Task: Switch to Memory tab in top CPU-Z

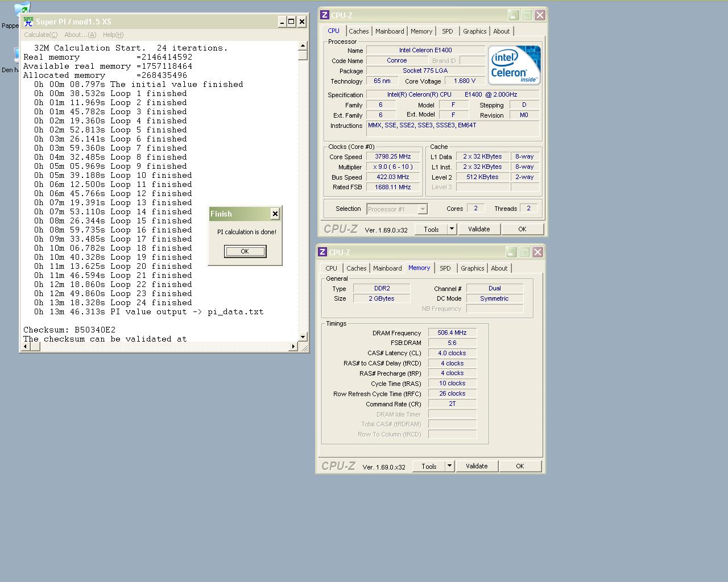Action: [421, 31]
